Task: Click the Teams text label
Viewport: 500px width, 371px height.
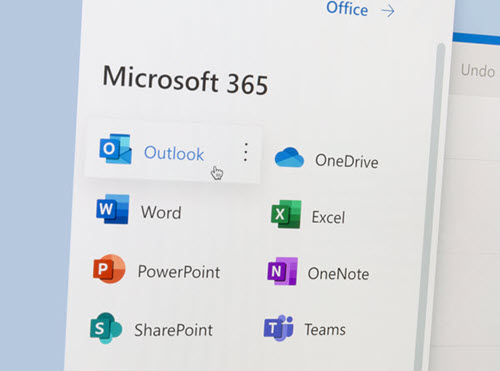Action: pyautogui.click(x=325, y=329)
